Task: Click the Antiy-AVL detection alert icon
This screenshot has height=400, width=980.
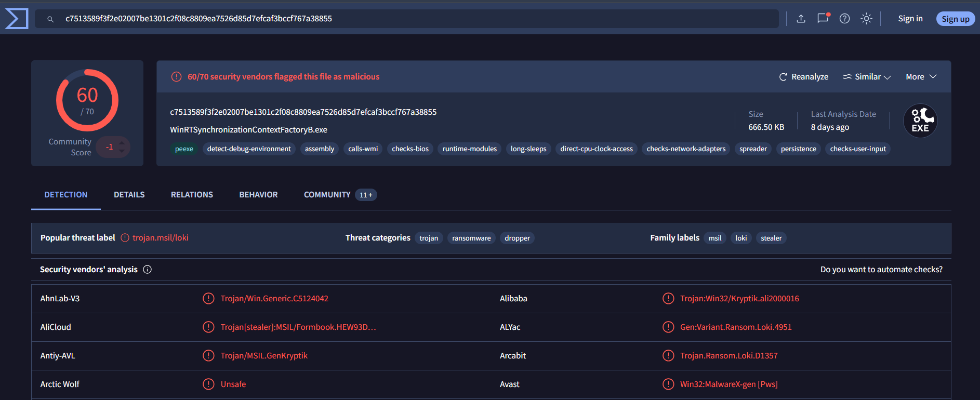Action: tap(208, 356)
